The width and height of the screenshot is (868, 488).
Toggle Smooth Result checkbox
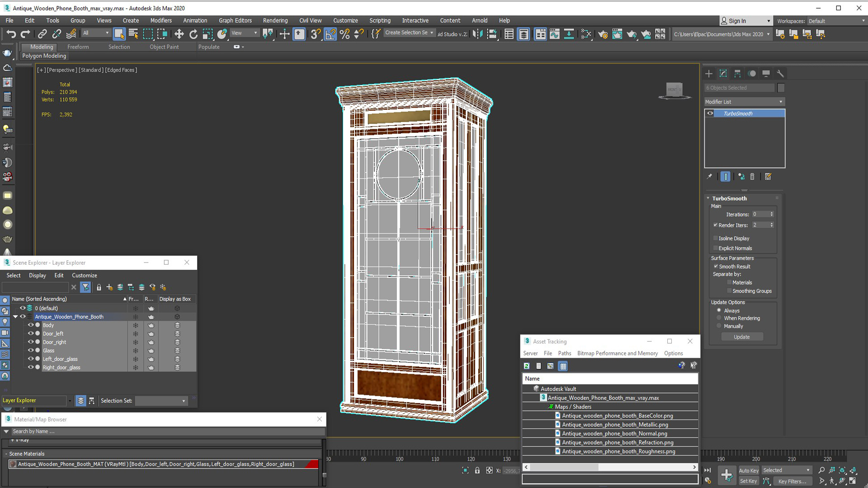coord(716,267)
